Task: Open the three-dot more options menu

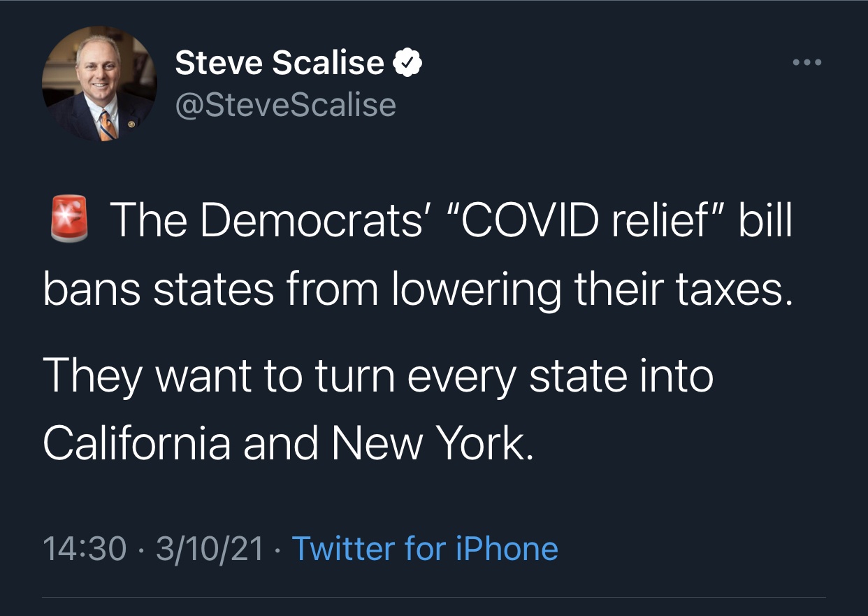Action: click(x=808, y=63)
